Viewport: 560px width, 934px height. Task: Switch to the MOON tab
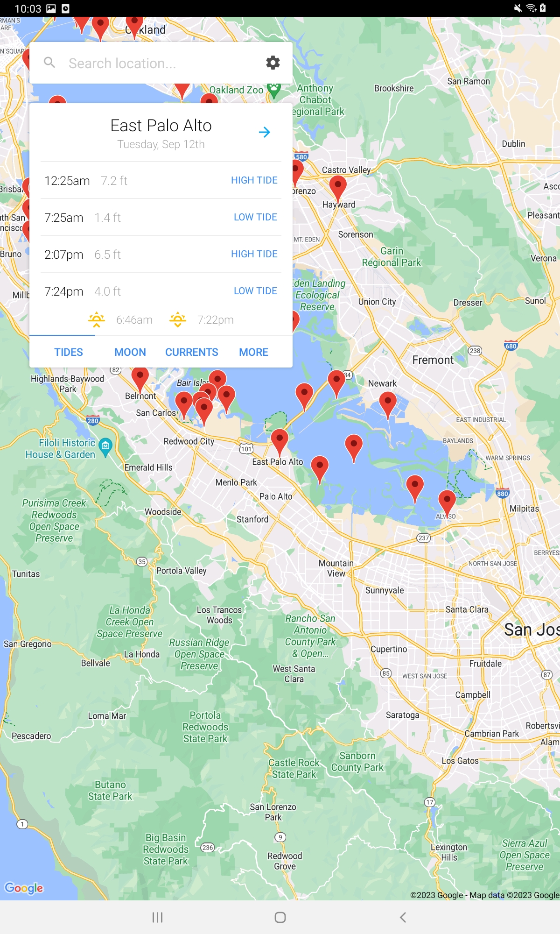click(x=130, y=352)
